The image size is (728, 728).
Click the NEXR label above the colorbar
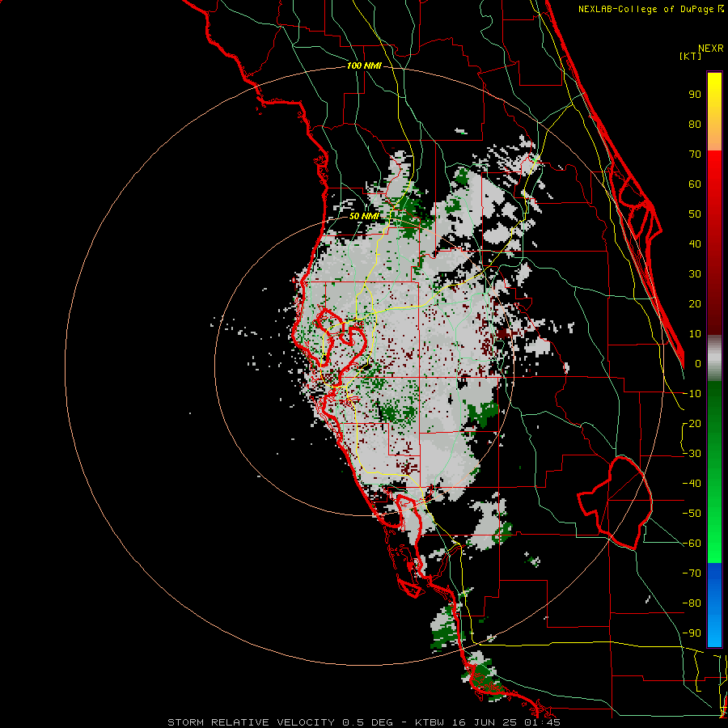[711, 49]
